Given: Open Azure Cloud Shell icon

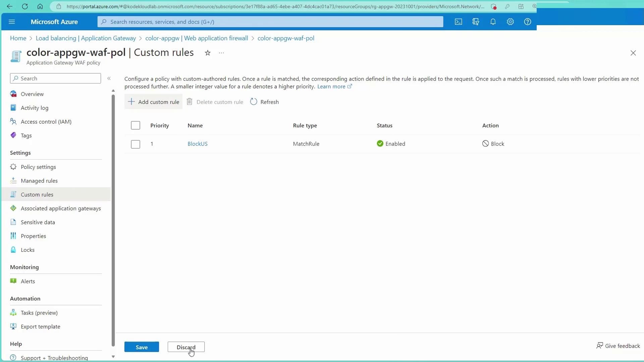Looking at the screenshot, I should pyautogui.click(x=458, y=22).
